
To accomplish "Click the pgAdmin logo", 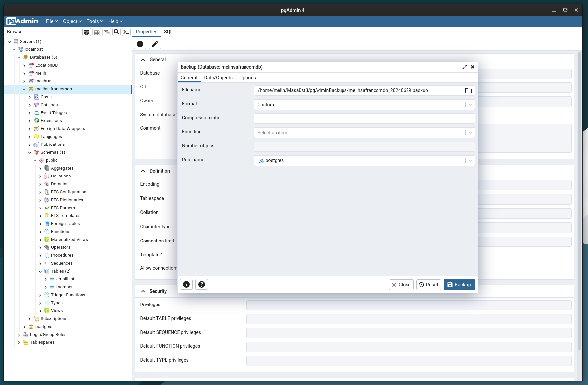I will [22, 21].
